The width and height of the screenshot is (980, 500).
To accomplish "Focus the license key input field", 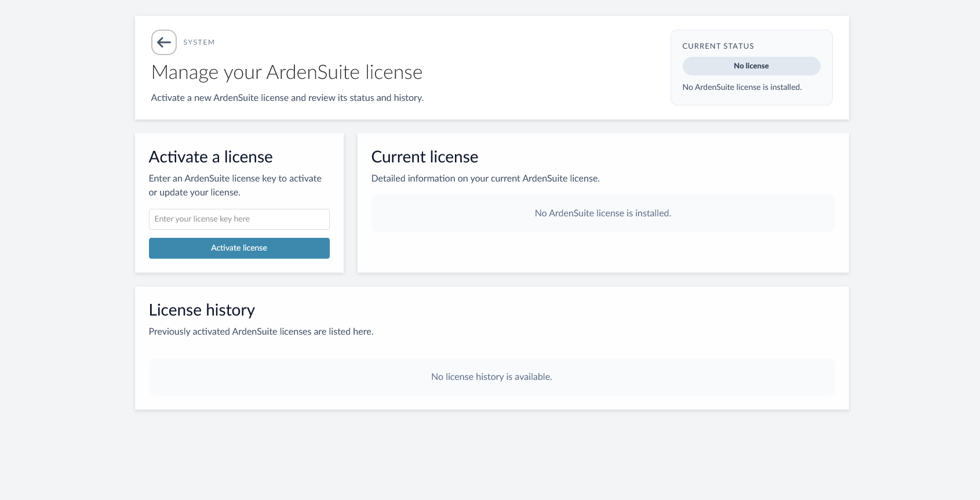I will 239,219.
